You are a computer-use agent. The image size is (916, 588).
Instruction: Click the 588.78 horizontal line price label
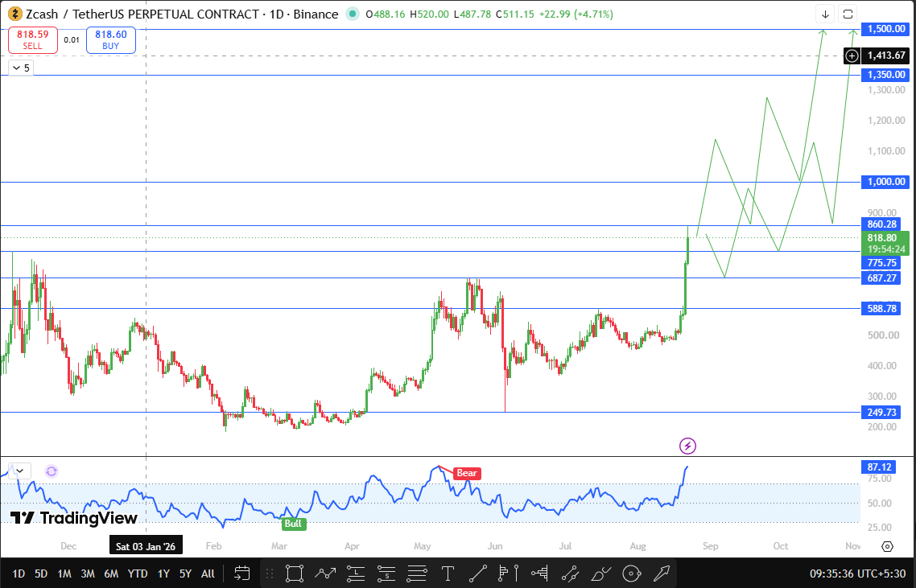click(x=881, y=308)
